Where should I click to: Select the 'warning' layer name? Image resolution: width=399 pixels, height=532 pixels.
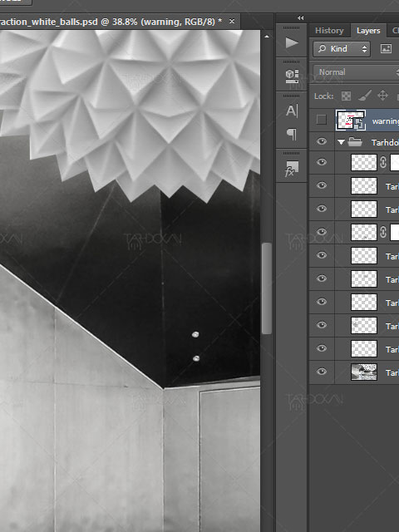point(386,121)
